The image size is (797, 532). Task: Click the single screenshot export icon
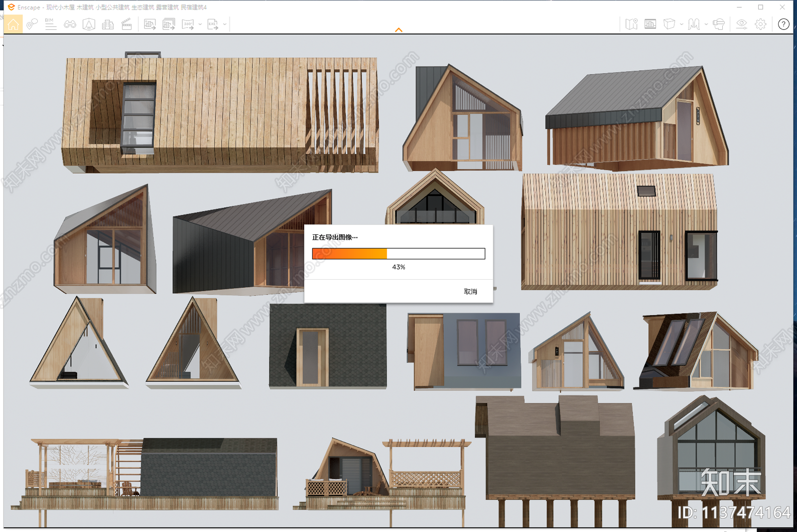[150, 24]
